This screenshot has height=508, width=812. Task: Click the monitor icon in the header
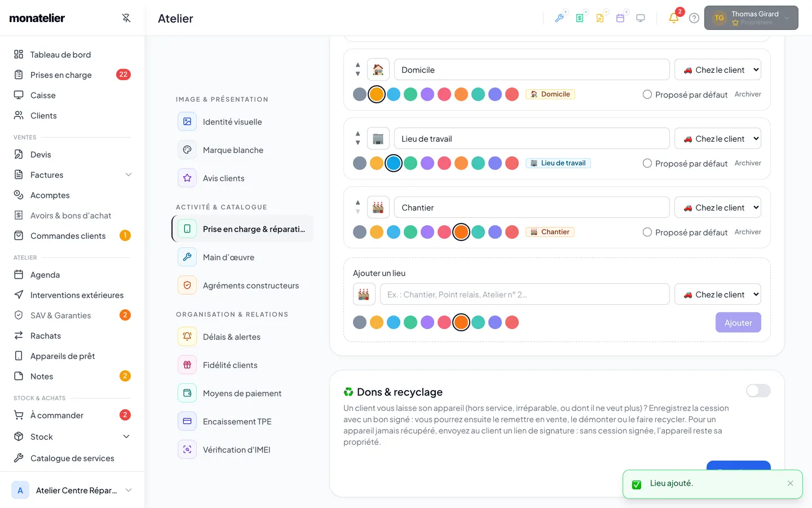(641, 18)
